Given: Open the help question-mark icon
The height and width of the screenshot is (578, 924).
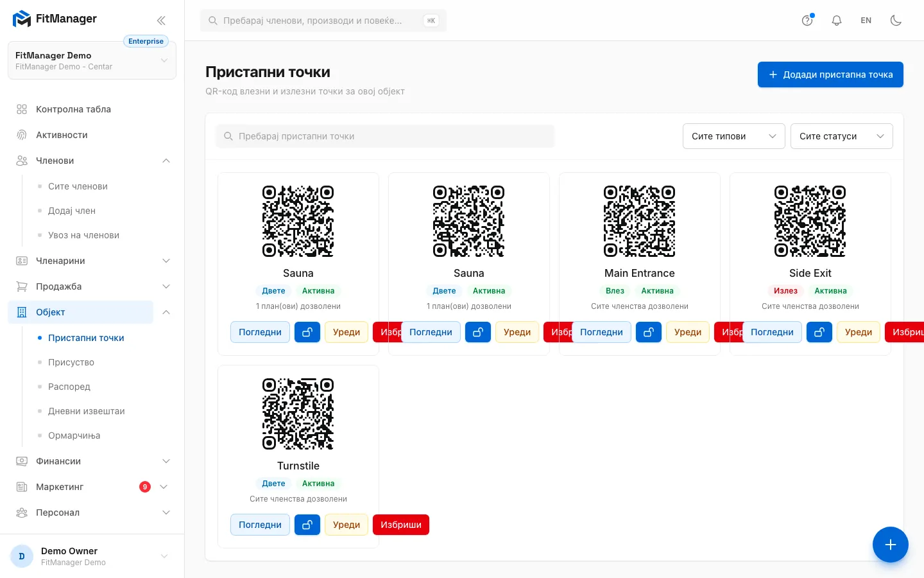Looking at the screenshot, I should [x=807, y=20].
